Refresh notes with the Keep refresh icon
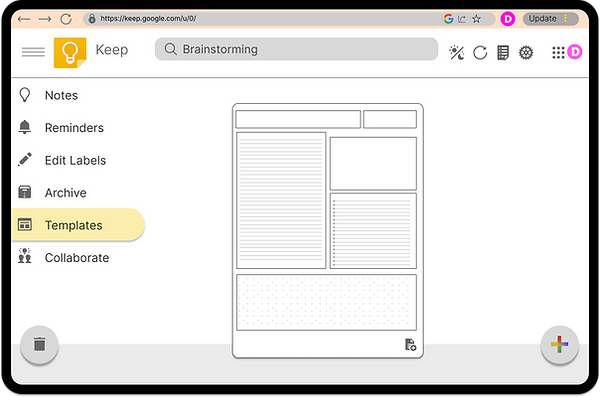 (480, 53)
